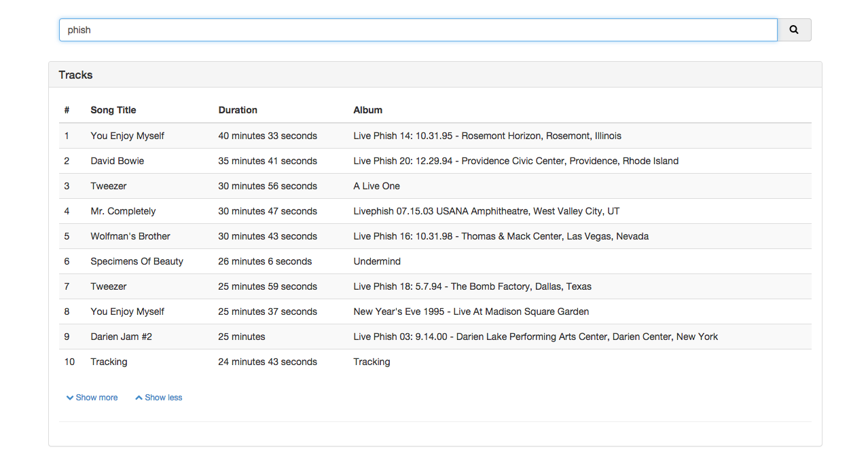
Task: Click album "Live Phish 20: 12.29.94" Providence
Action: (516, 161)
